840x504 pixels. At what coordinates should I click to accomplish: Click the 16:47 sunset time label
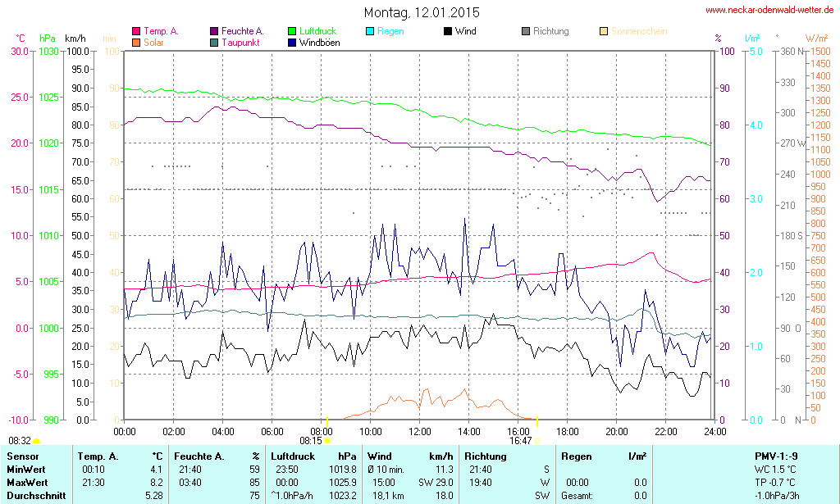coord(520,440)
